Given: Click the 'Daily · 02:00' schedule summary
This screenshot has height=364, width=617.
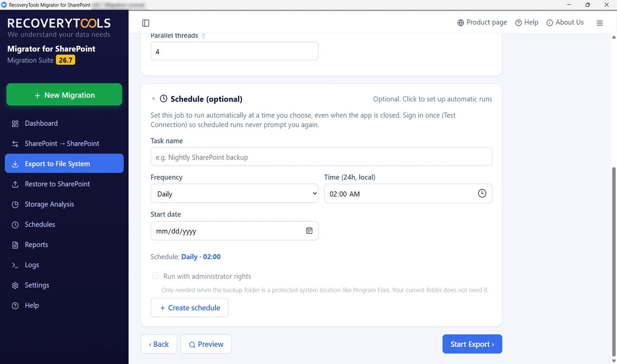Looking at the screenshot, I should (201, 257).
